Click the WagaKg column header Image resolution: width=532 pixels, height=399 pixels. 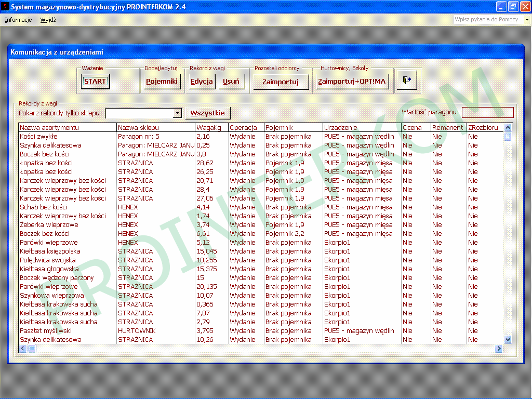pos(211,128)
